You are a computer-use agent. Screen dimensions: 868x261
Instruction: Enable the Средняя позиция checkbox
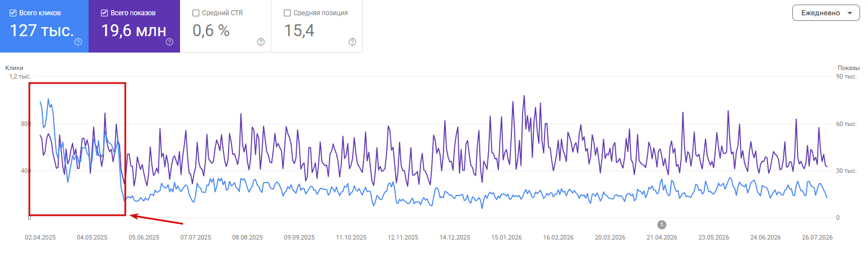(x=287, y=13)
